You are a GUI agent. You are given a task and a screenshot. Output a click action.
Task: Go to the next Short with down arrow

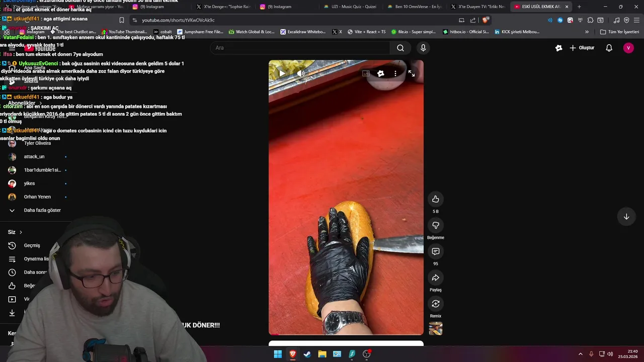point(626,217)
